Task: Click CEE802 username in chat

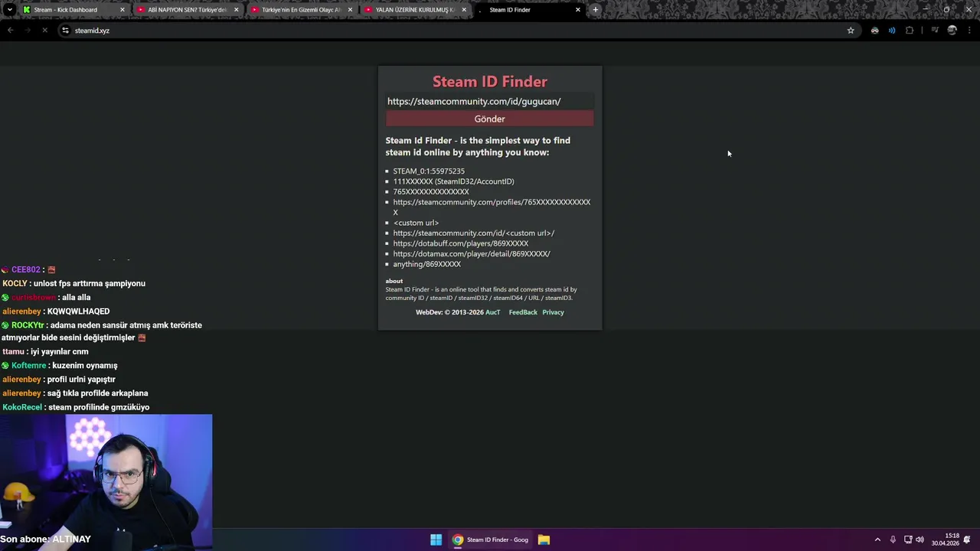Action: point(25,269)
